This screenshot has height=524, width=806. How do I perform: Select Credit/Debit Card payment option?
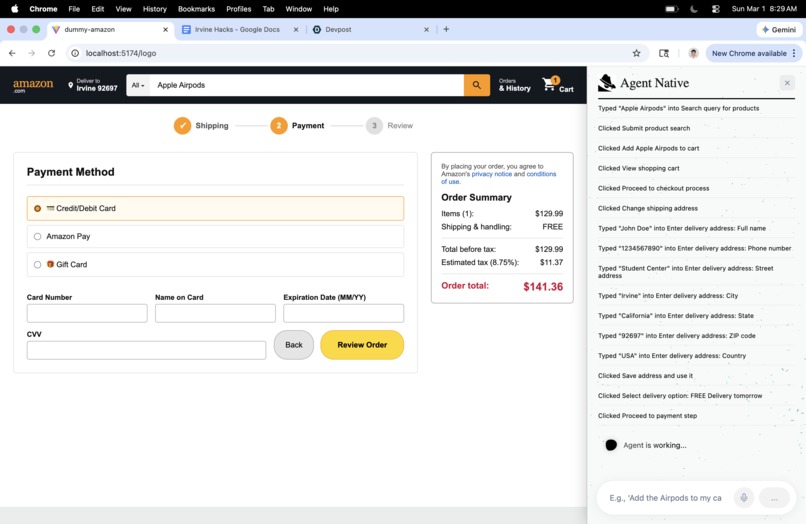click(x=215, y=208)
